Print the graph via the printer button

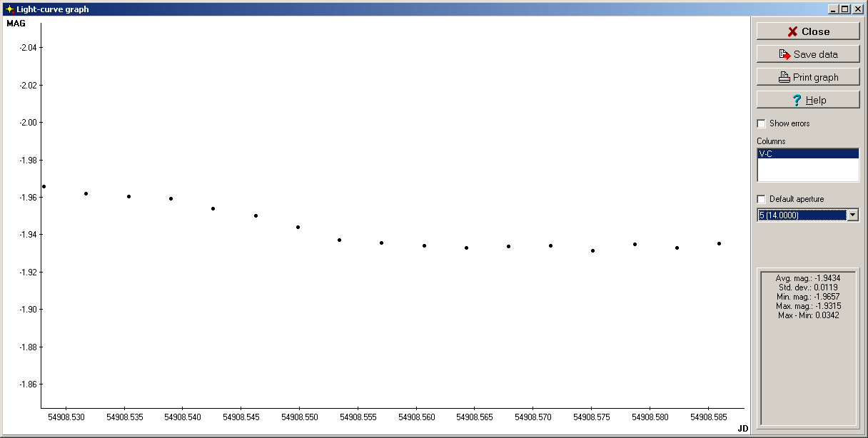point(808,77)
